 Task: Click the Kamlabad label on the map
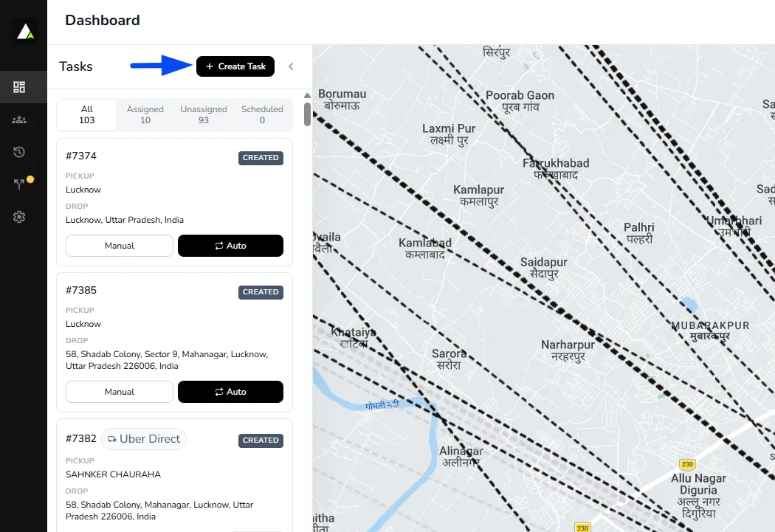point(425,248)
